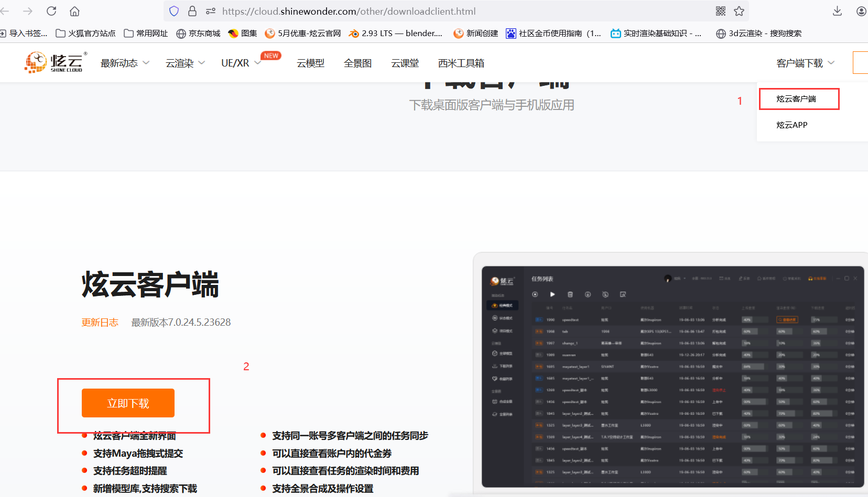Image resolution: width=868 pixels, height=497 pixels.
Task: Select 炫云客户端 from the dropdown
Action: tap(796, 98)
